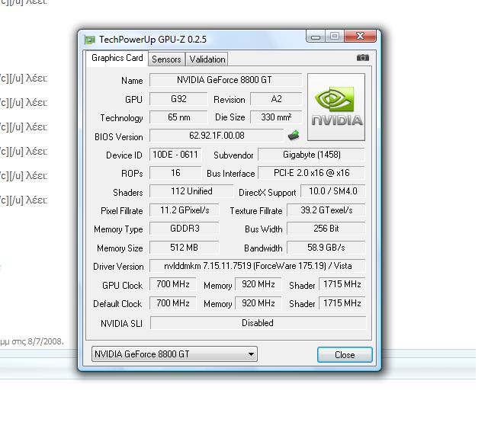
Task: Click the Default Clock field 700 MHz
Action: 173,303
